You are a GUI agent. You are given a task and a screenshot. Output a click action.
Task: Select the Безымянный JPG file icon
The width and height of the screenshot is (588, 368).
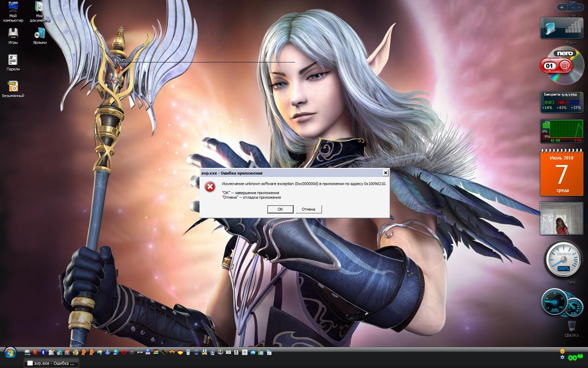click(13, 89)
